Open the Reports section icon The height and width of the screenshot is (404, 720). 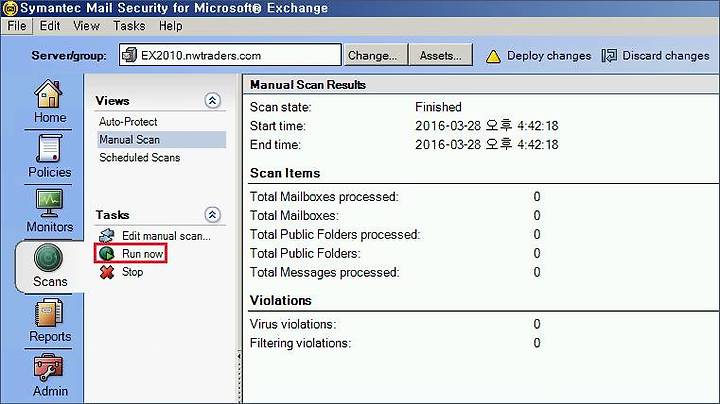[49, 313]
